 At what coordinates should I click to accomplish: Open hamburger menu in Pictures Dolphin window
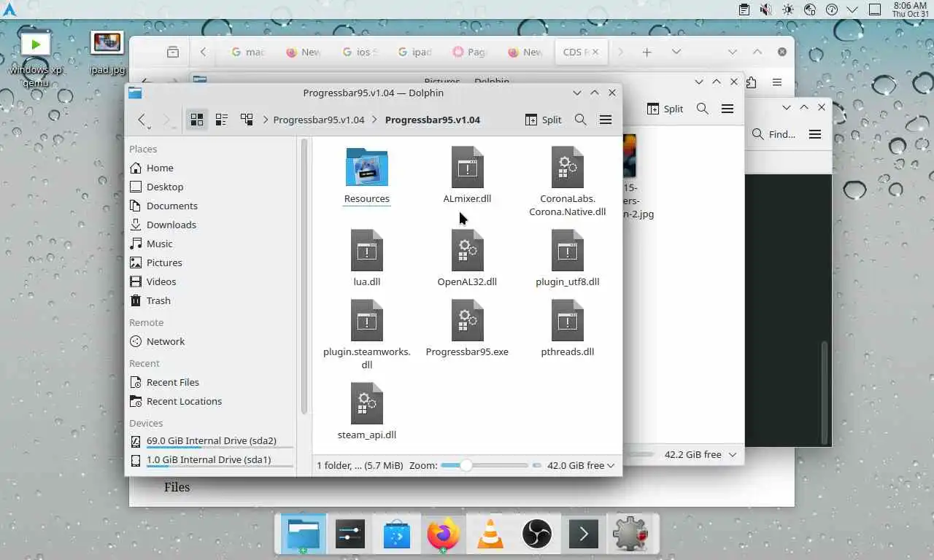tap(727, 109)
